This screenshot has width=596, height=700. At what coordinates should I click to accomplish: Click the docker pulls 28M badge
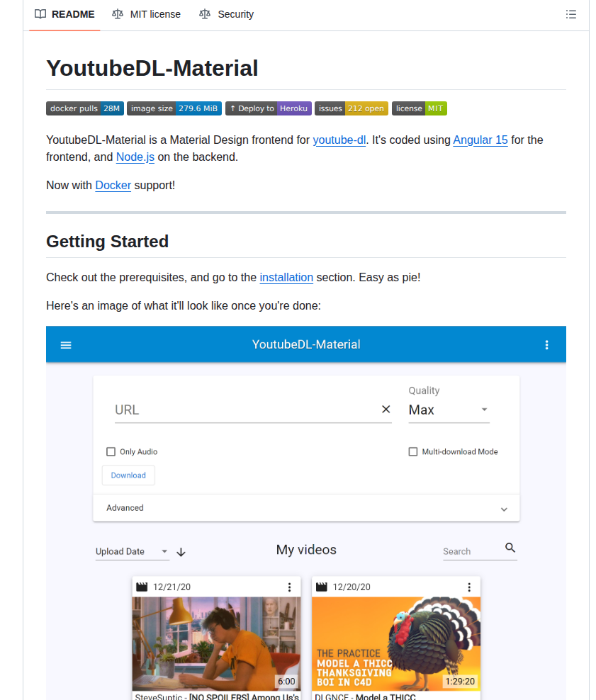tap(85, 108)
